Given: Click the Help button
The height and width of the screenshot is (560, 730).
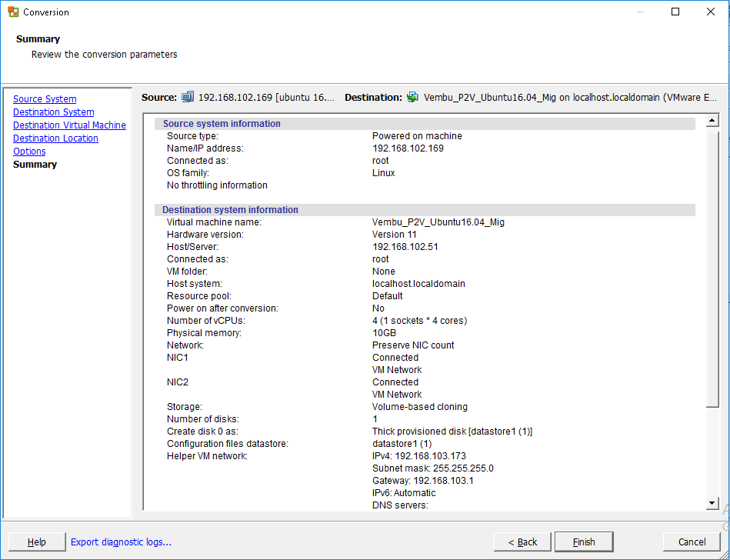Looking at the screenshot, I should tap(37, 542).
